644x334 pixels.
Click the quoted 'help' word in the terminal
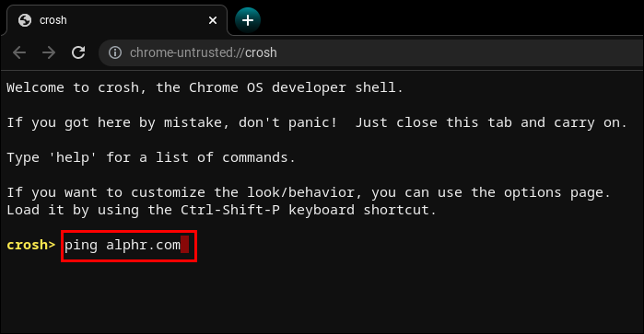click(x=72, y=157)
